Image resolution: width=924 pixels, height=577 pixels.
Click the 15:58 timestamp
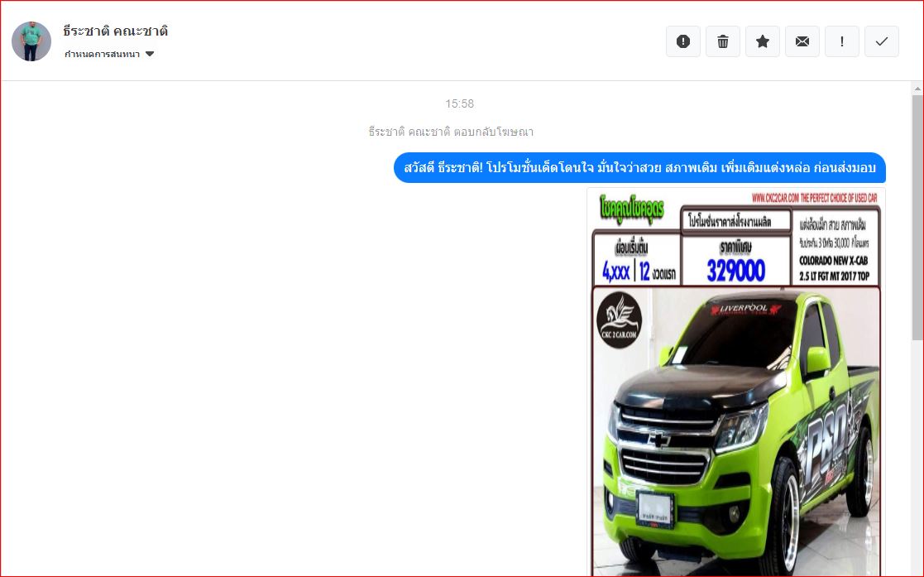pos(460,103)
